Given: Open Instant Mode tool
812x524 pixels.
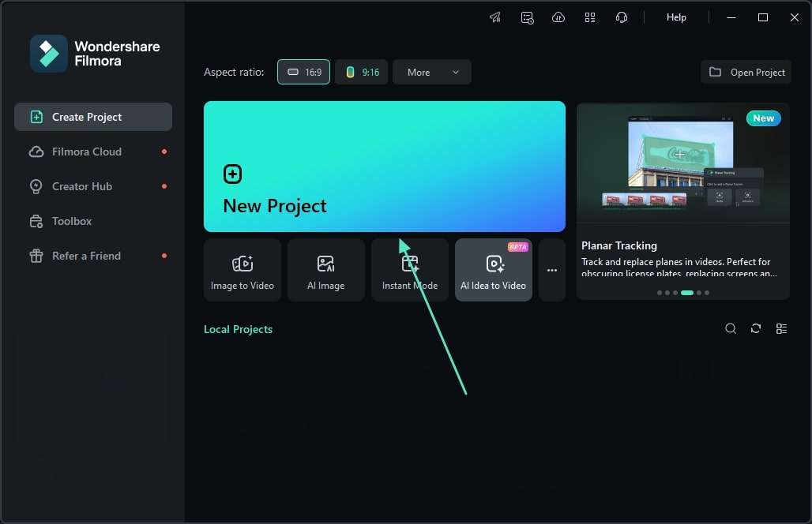Looking at the screenshot, I should 410,270.
